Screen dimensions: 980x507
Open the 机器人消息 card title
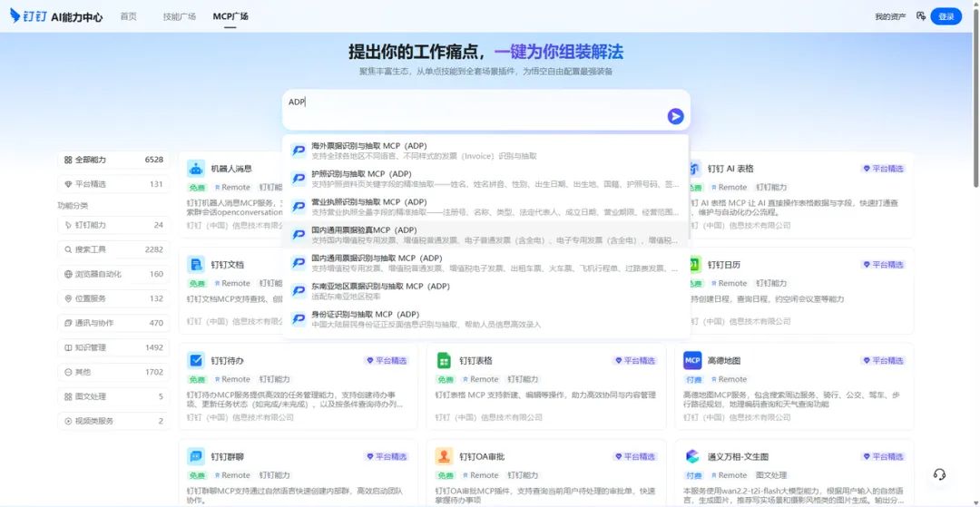click(231, 169)
